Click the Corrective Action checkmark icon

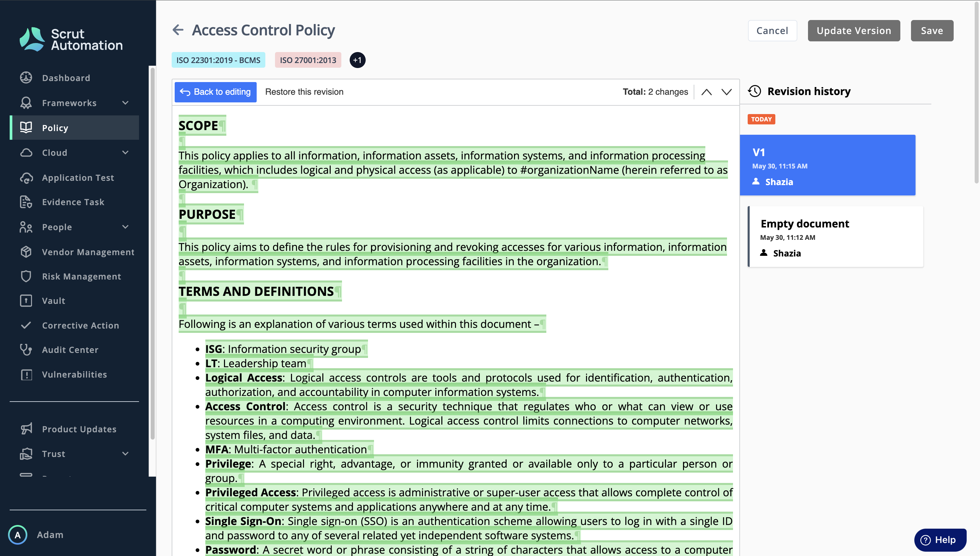coord(26,325)
